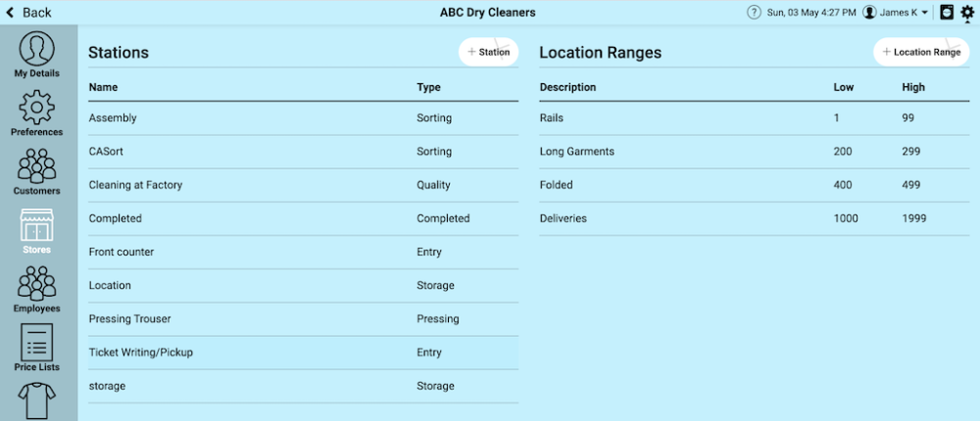Select the Stores sidebar icon
The image size is (980, 421).
point(36,230)
